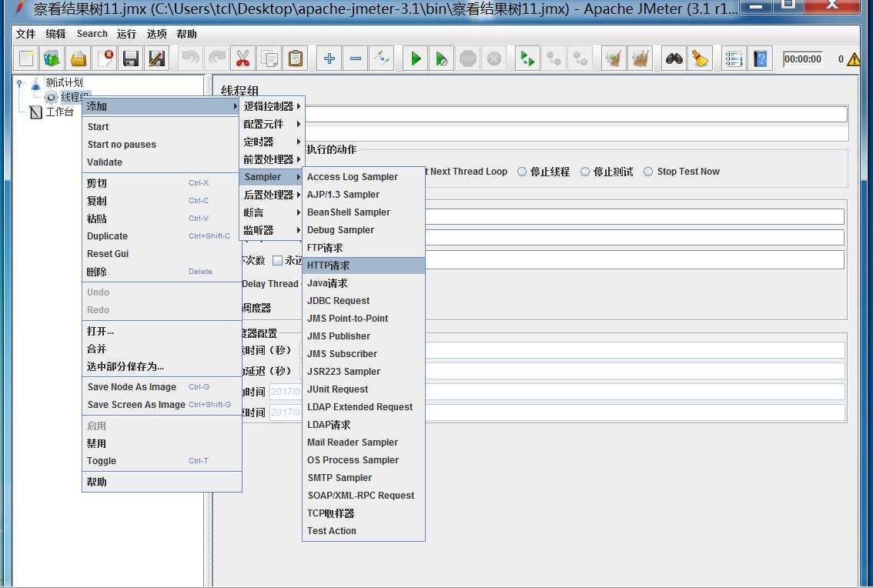The width and height of the screenshot is (873, 588).
Task: Click the Paste clipboard icon
Action: point(296,58)
